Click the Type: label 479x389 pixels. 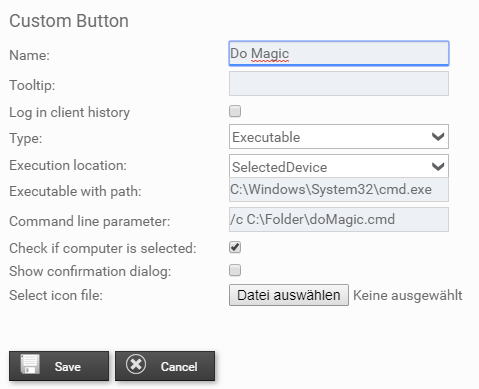26,138
